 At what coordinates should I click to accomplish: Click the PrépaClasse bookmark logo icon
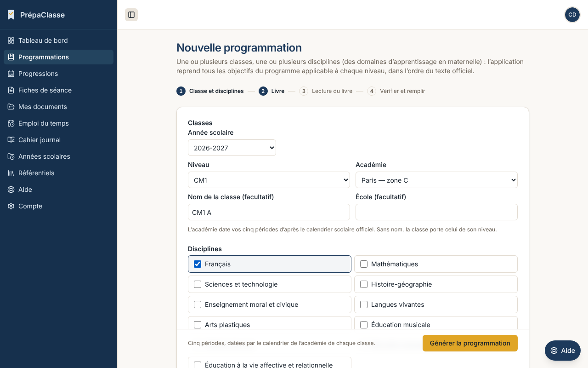click(11, 15)
